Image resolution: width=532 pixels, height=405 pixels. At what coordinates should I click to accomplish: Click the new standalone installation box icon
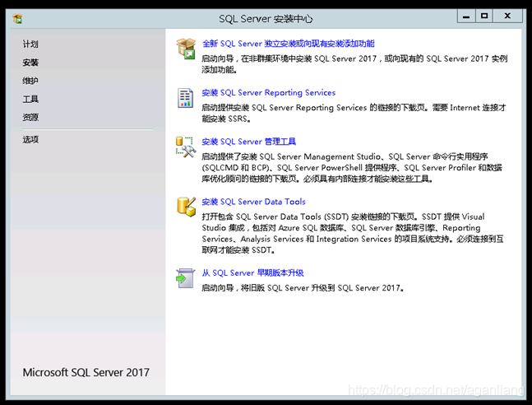pos(186,49)
